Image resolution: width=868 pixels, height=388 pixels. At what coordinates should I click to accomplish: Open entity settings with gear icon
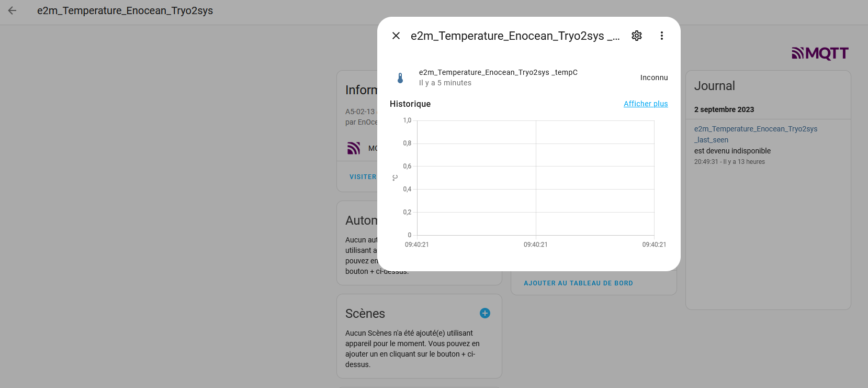click(637, 36)
